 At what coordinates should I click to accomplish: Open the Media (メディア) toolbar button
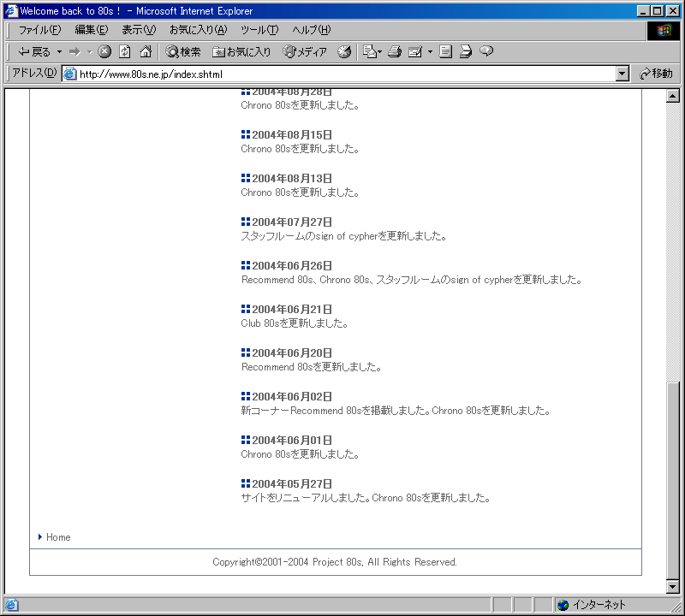click(x=305, y=52)
